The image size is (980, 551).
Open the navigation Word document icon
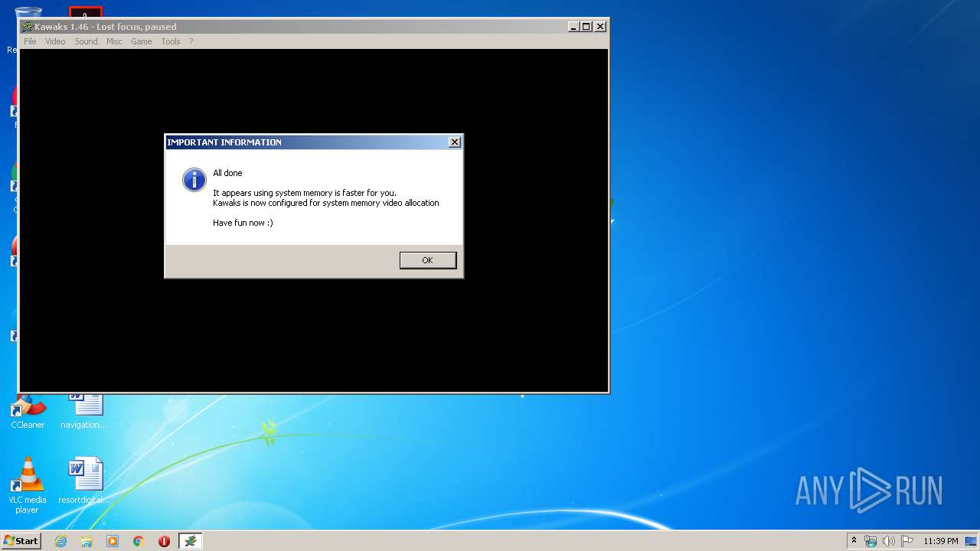84,412
